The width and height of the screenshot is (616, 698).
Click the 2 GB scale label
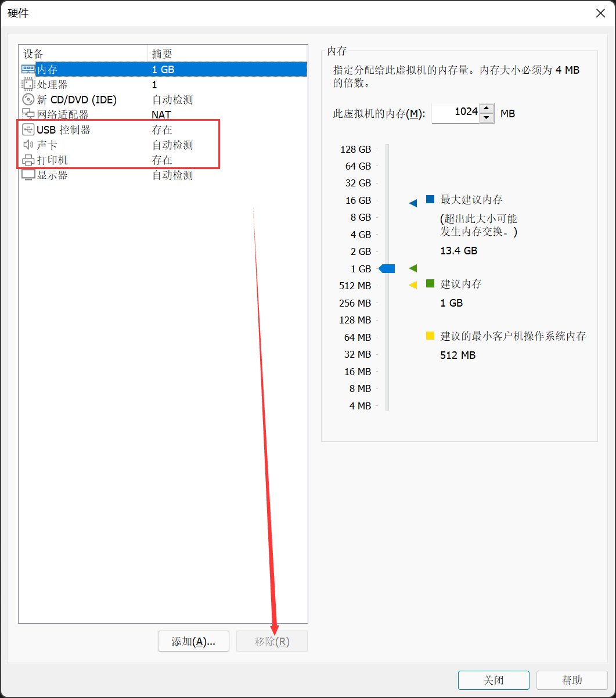point(361,251)
